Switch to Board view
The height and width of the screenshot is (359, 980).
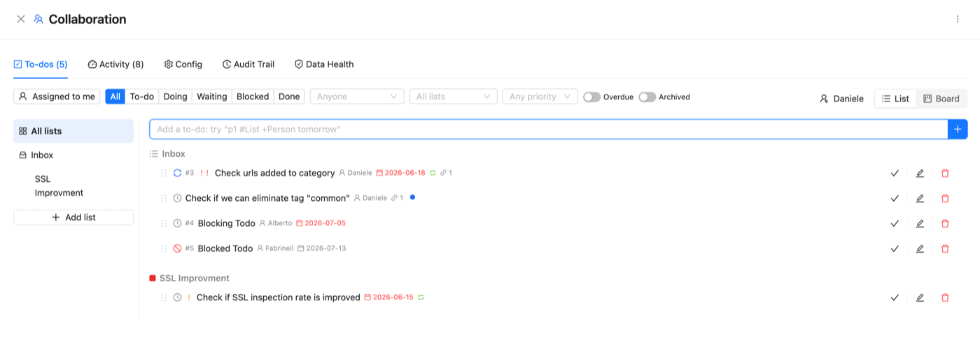click(941, 99)
